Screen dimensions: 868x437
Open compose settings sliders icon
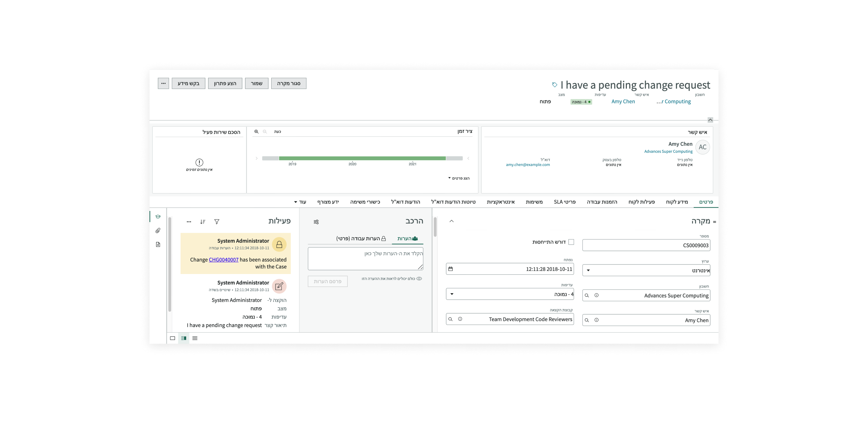tap(316, 222)
